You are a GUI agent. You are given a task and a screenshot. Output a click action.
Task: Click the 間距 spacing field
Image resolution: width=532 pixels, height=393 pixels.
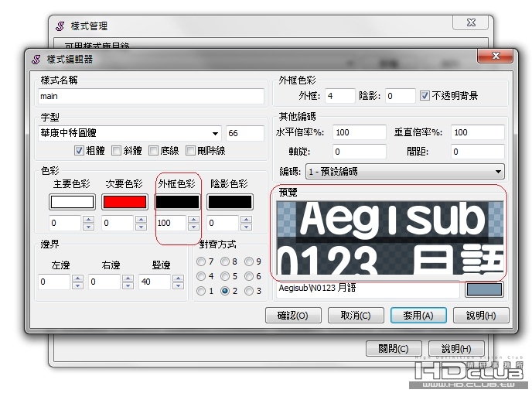(478, 152)
